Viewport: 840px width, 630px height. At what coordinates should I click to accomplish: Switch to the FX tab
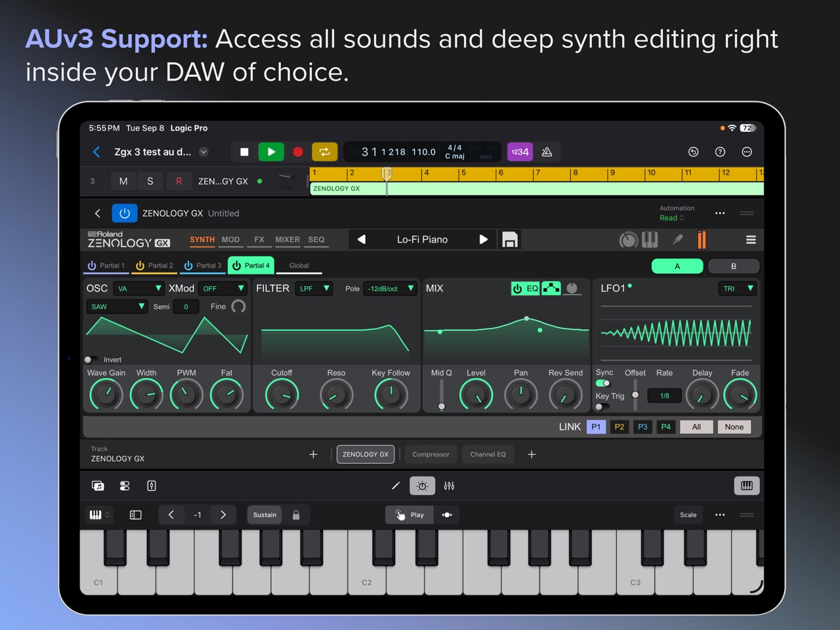click(259, 240)
